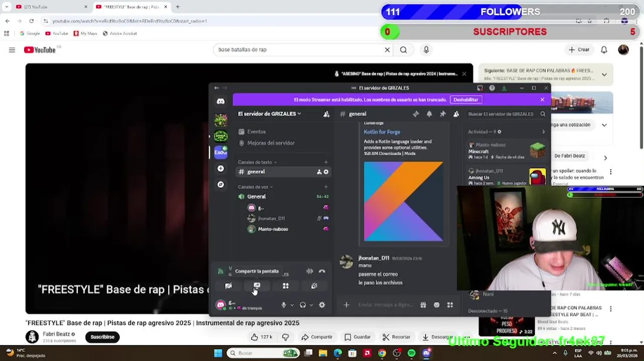The image size is (644, 361).
Task: Click Windows Start button on taskbar
Action: (218, 353)
